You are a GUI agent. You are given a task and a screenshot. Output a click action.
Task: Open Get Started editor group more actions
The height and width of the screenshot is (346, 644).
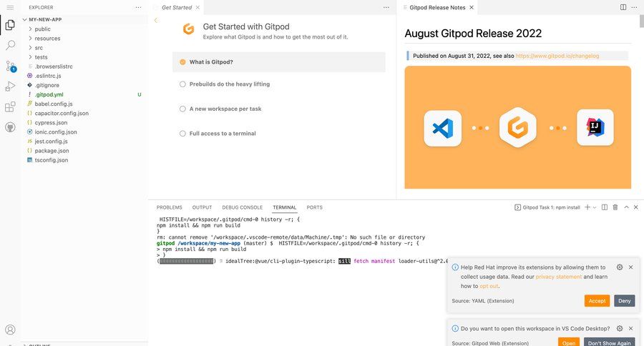386,7
